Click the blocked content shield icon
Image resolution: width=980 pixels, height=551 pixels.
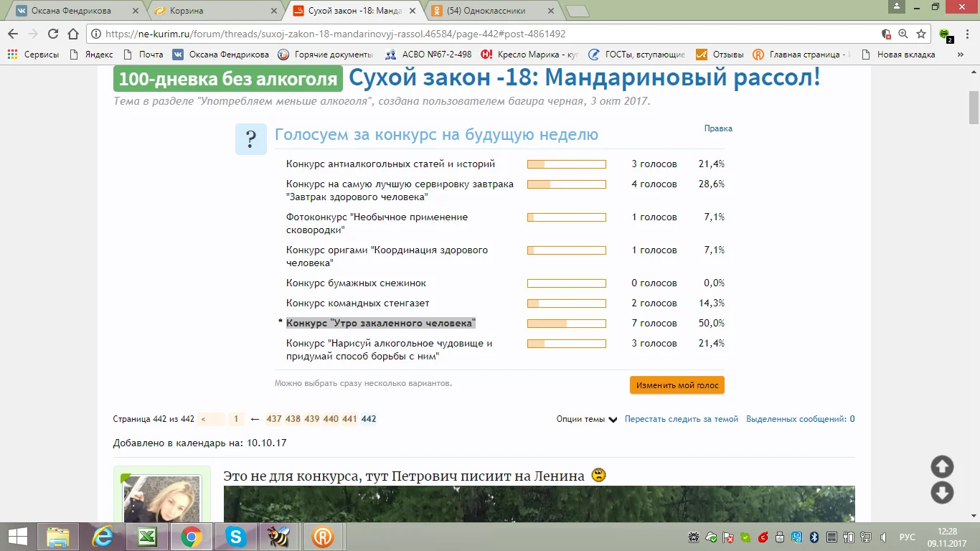coord(886,34)
